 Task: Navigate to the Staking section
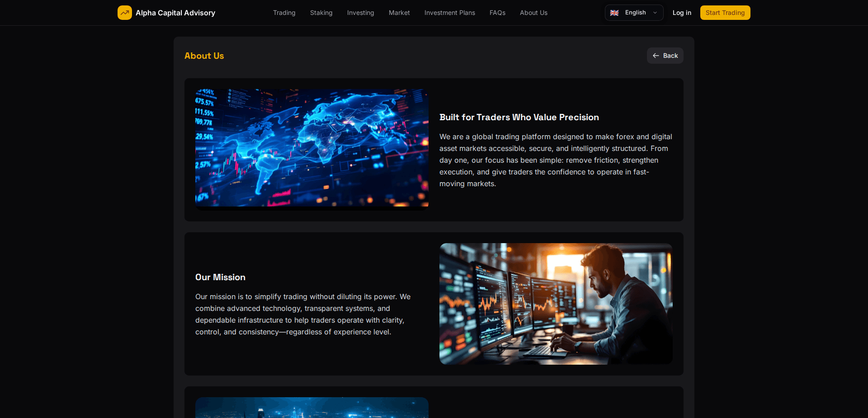click(321, 13)
